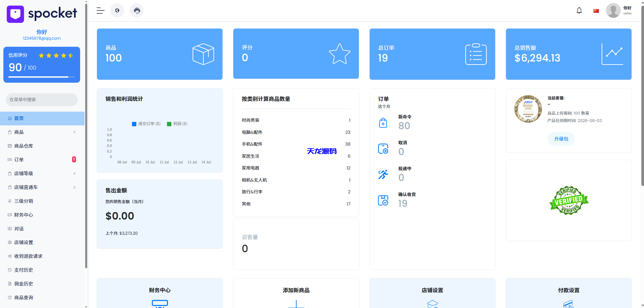Screen dimensions: 644x308
Task: Click the 在菜单中搜索 search field
Action: pyautogui.click(x=41, y=100)
